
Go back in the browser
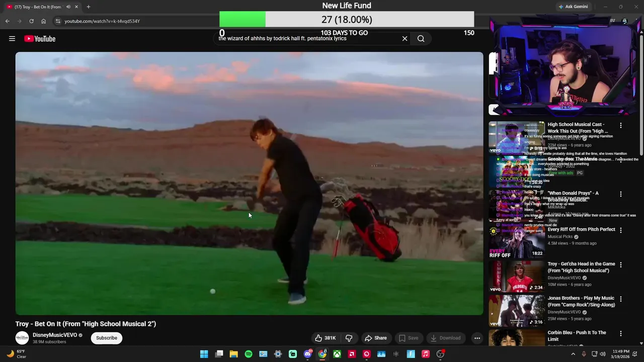click(8, 21)
